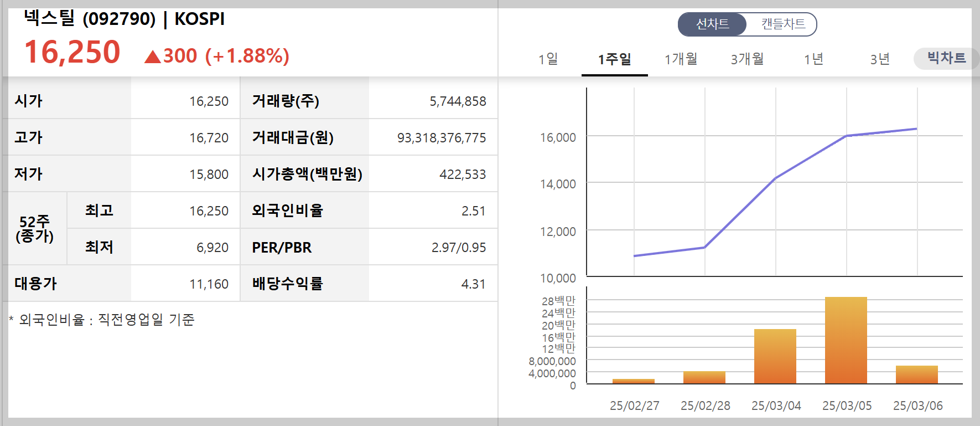Click the volume bar for 25/02/28
980x426 pixels.
(x=704, y=377)
